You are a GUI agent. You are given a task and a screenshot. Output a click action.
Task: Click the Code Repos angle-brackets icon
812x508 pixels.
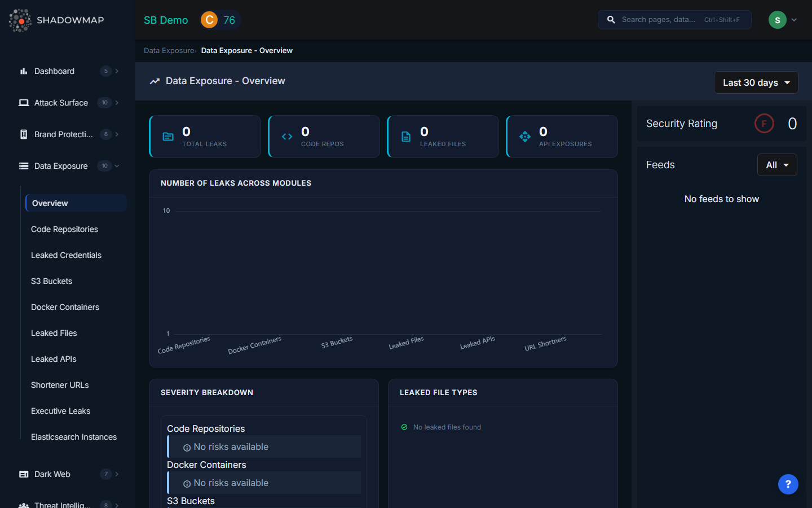[286, 136]
